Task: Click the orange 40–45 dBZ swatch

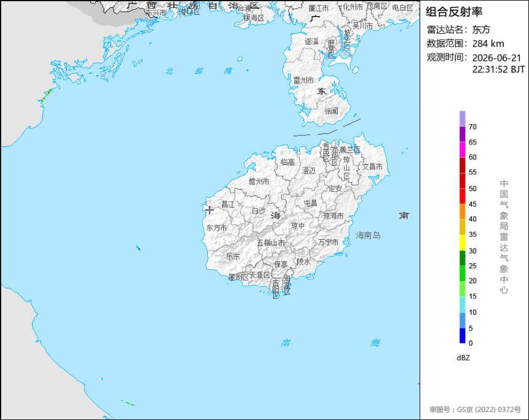Action: [462, 212]
